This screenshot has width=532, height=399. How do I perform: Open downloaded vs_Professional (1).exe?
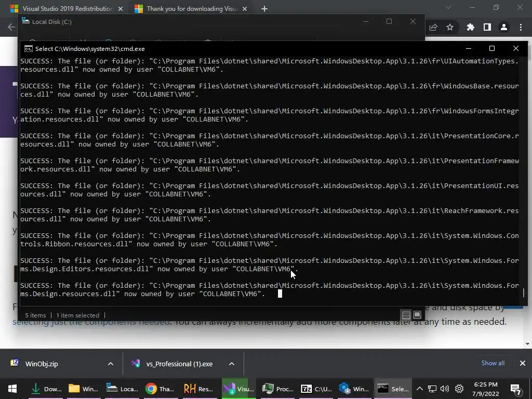179,364
